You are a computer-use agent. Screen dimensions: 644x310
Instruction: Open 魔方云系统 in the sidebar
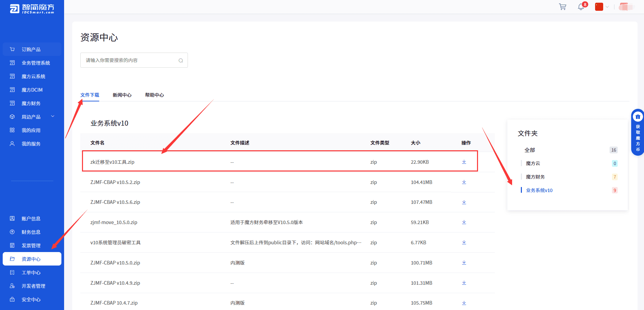(x=32, y=76)
